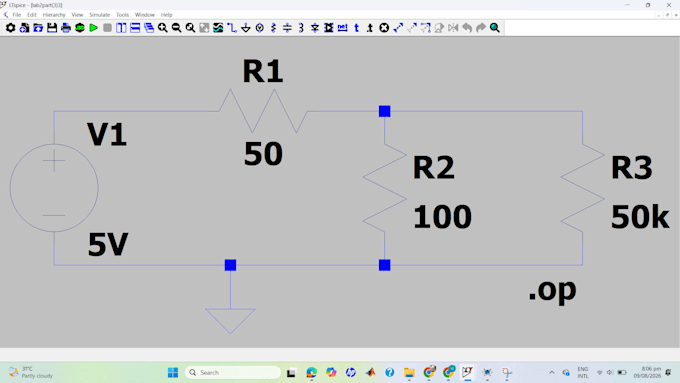Select the Net Label tool
This screenshot has width=680, height=383.
[343, 28]
